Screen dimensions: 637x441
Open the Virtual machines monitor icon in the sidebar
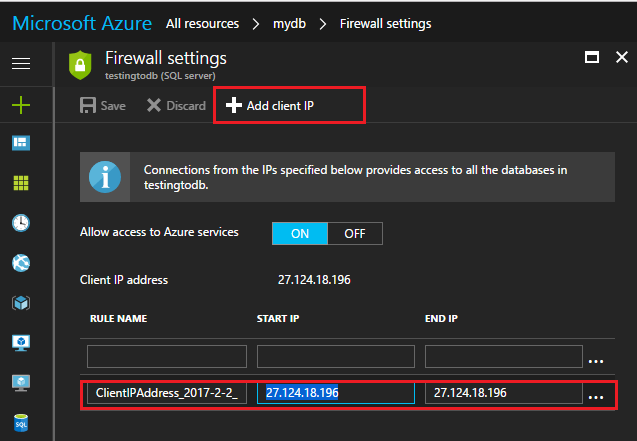pyautogui.click(x=21, y=343)
